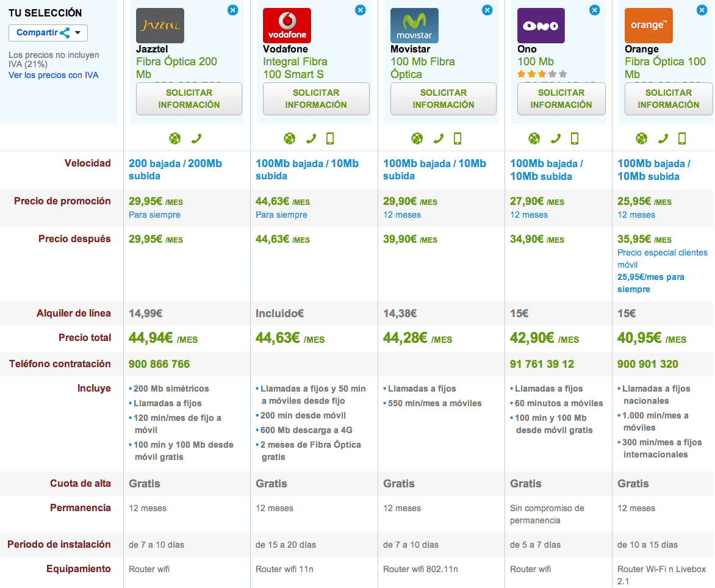Click Orange 25,95€/mes para siempre offer
715x588 pixels.
click(x=651, y=283)
